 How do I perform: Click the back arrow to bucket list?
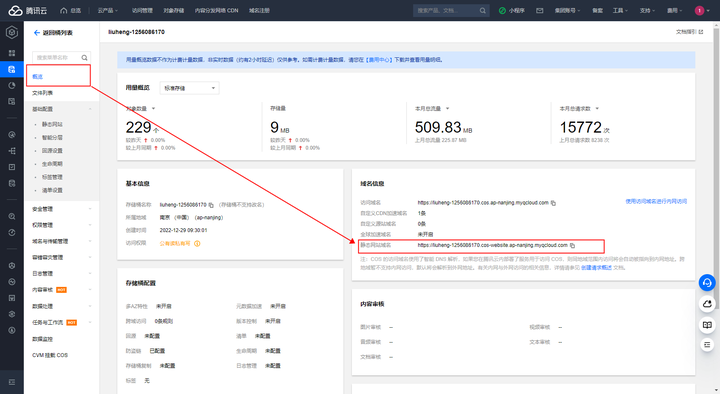[x=37, y=33]
